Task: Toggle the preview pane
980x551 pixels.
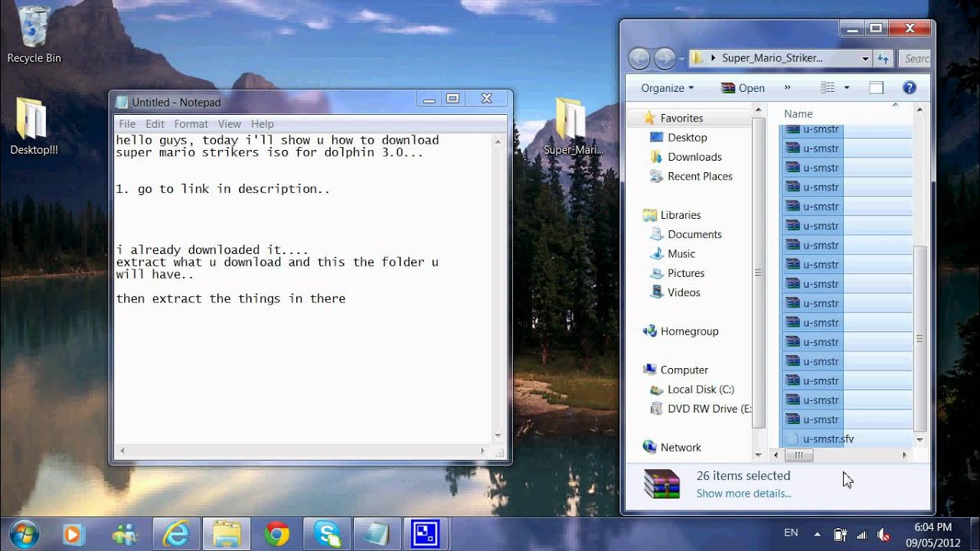Action: point(876,88)
